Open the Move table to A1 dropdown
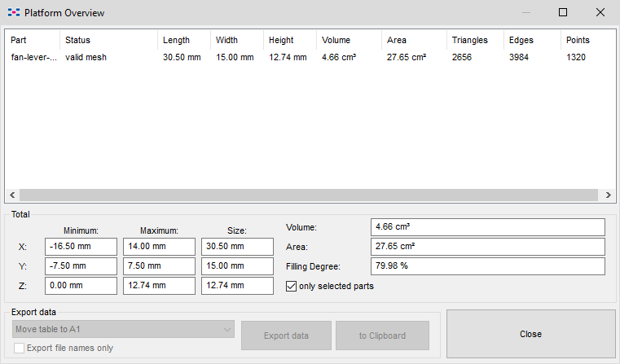This screenshot has height=364, width=620. pyautogui.click(x=123, y=329)
